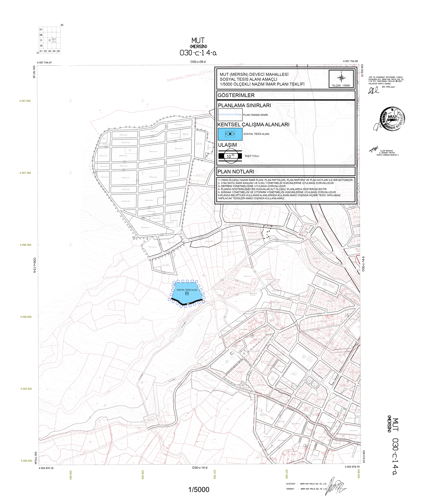Click the northing label '4 055 000'
The image size is (432, 504).
coord(26,461)
